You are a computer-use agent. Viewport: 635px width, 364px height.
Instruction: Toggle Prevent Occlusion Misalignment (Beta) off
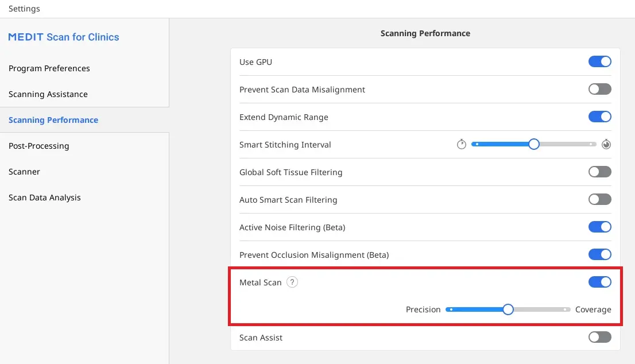click(600, 254)
